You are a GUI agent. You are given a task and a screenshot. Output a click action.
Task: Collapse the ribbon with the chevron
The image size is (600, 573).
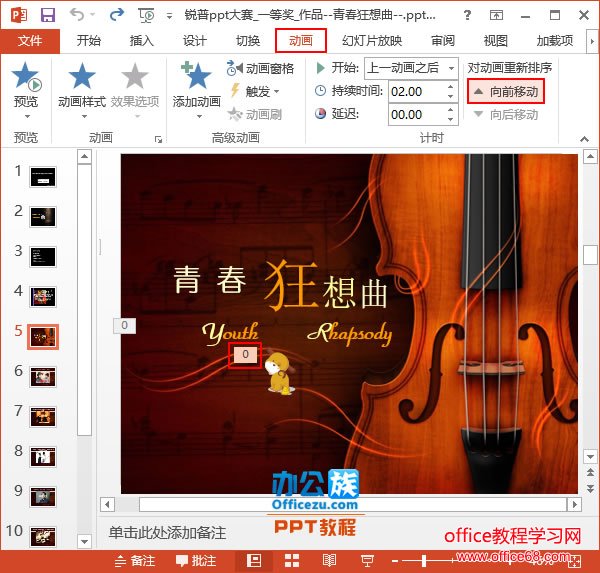tap(584, 139)
